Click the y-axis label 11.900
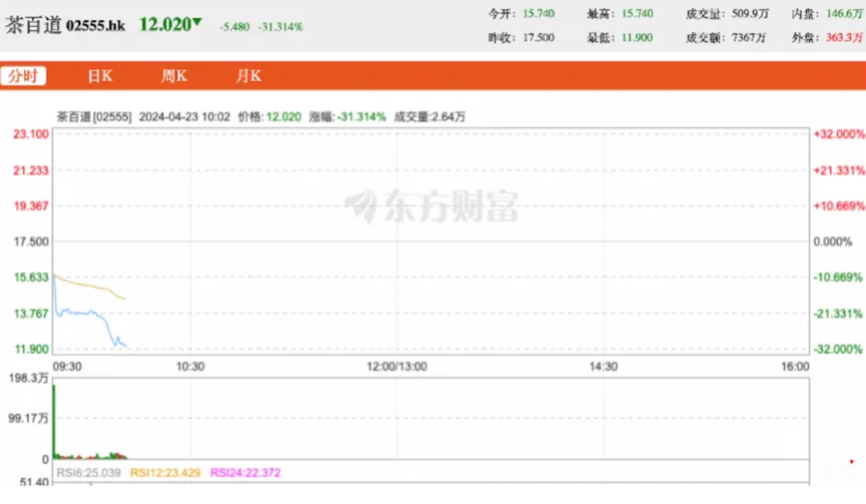This screenshot has height=504, width=866. coord(31,349)
